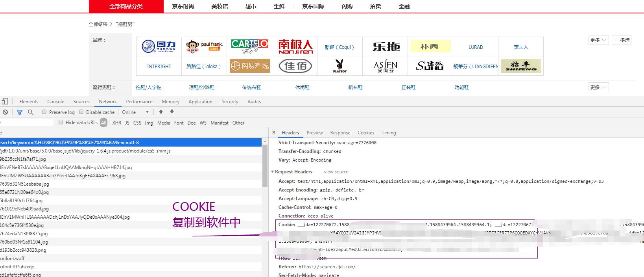Filter requests by CSS type

(x=137, y=123)
